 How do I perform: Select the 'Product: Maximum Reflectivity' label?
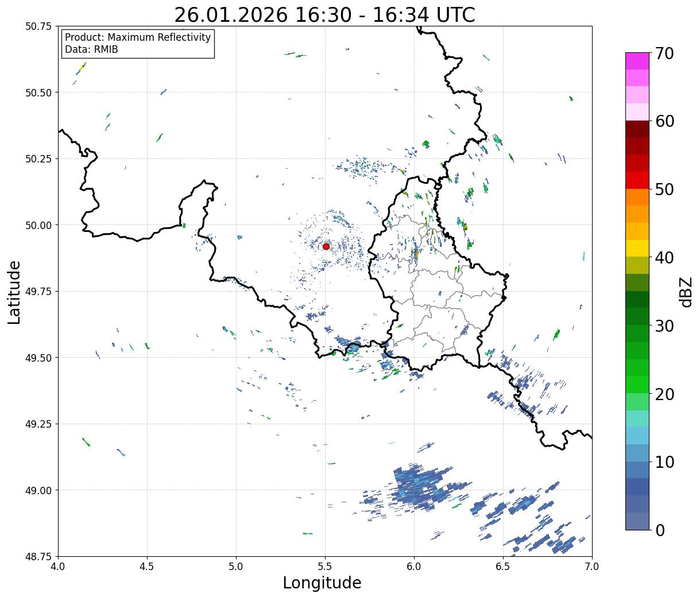tap(138, 37)
